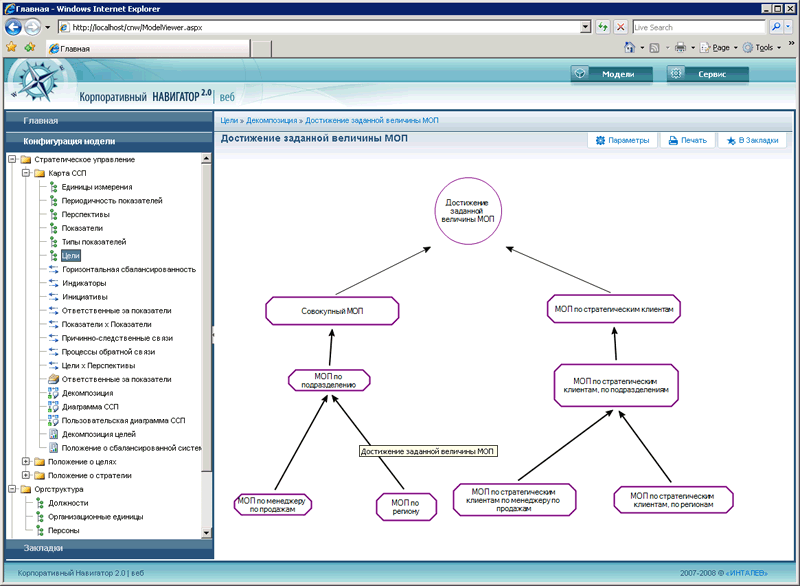Click the URL address field
800x586 pixels.
[x=319, y=27]
